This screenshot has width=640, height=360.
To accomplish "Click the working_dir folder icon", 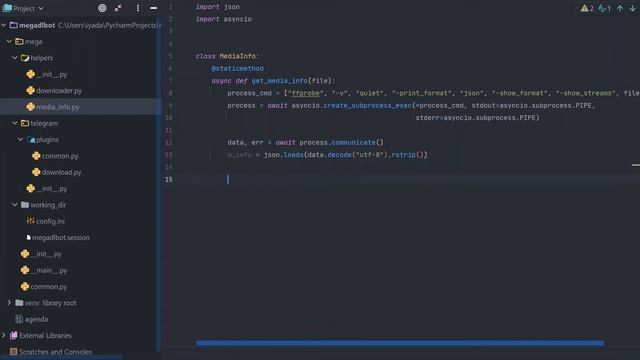I will click(25, 205).
